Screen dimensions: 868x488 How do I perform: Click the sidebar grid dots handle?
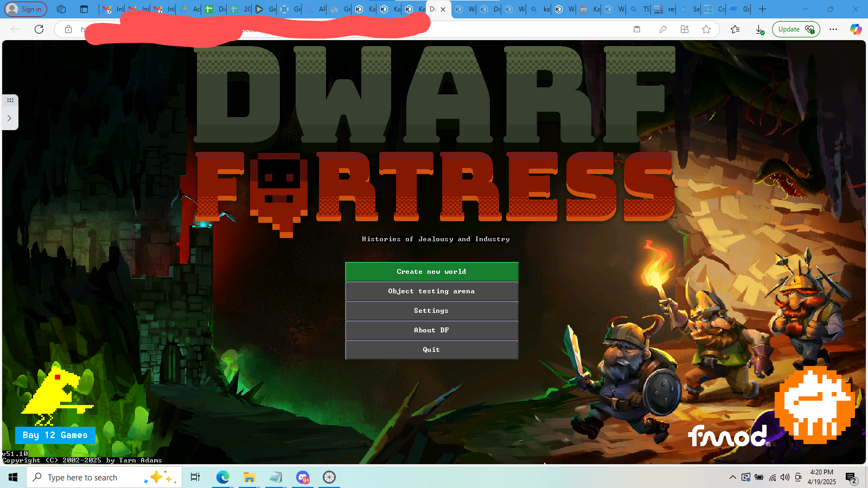point(10,100)
